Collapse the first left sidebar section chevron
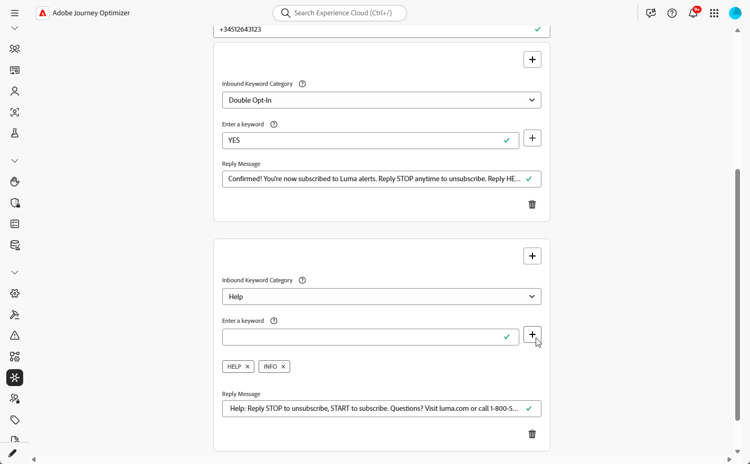The width and height of the screenshot is (750, 464). pos(14,28)
